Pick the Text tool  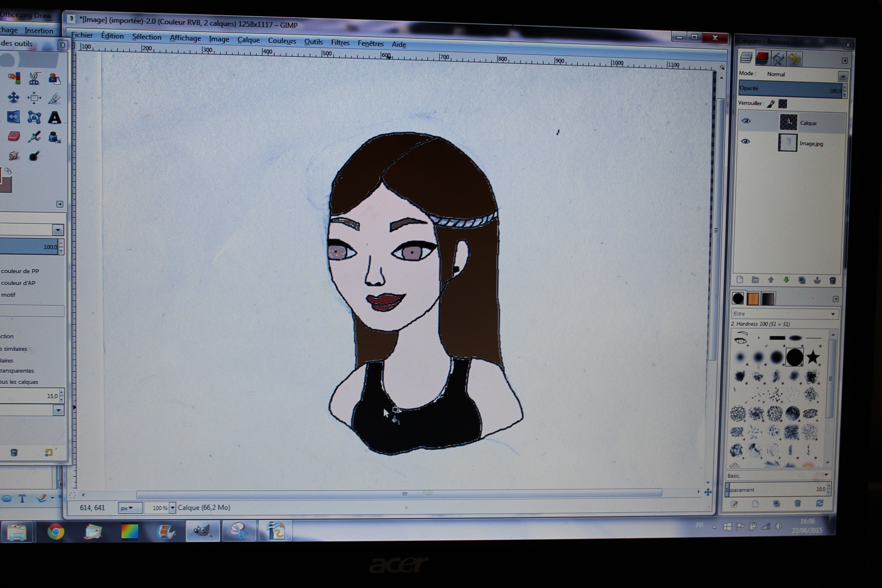click(x=55, y=118)
